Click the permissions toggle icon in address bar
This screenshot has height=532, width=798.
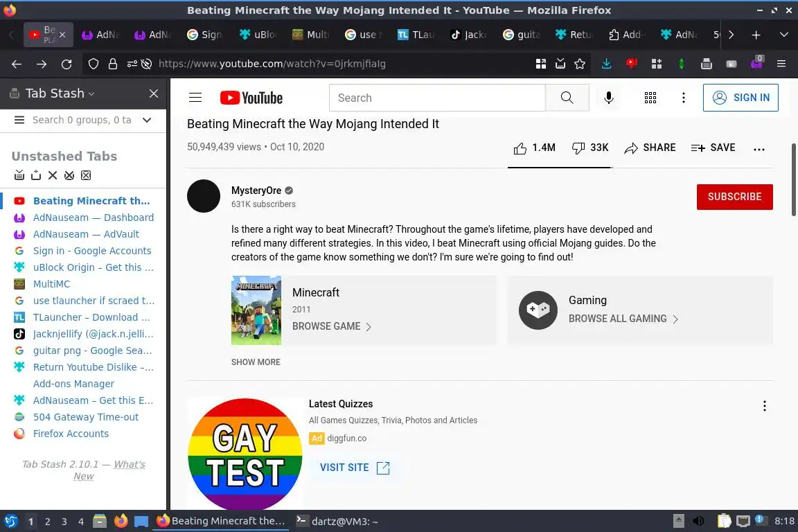132,64
